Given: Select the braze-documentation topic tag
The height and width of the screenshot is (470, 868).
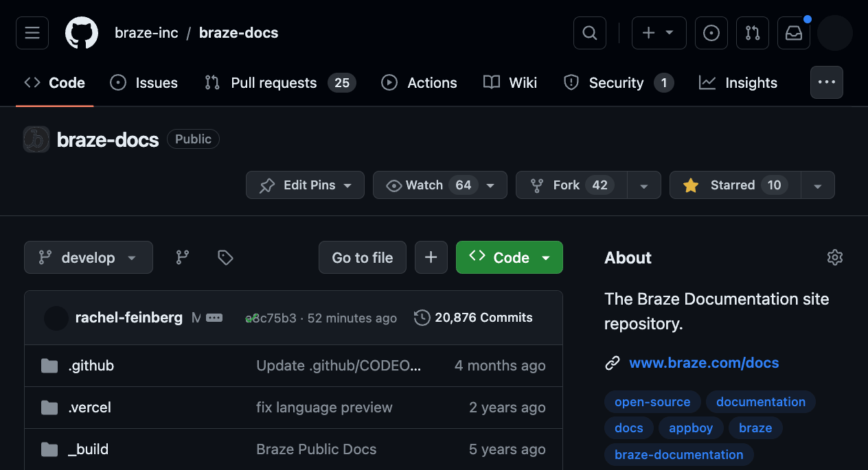Looking at the screenshot, I should pyautogui.click(x=678, y=454).
